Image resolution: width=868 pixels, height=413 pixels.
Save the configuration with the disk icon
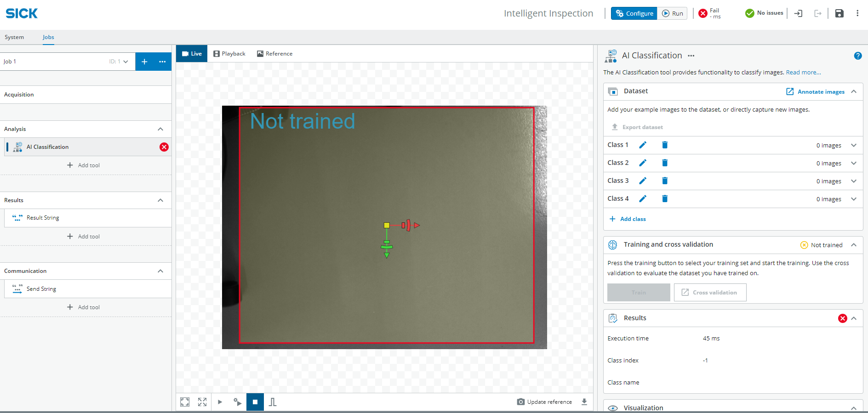click(839, 13)
